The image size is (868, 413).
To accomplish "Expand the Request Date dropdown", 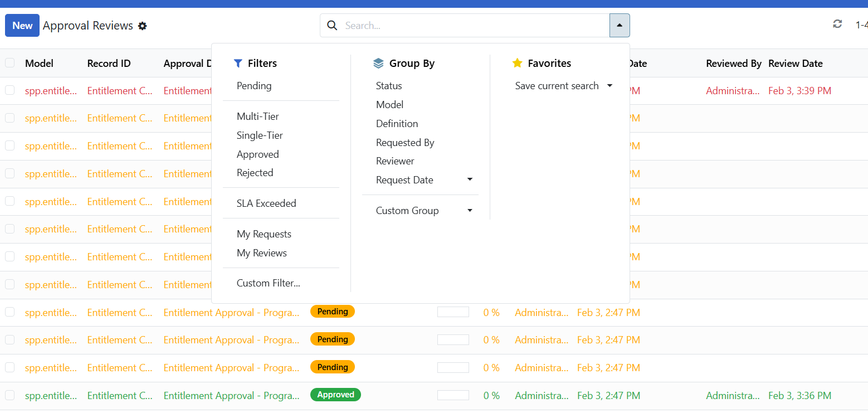I will pyautogui.click(x=470, y=179).
